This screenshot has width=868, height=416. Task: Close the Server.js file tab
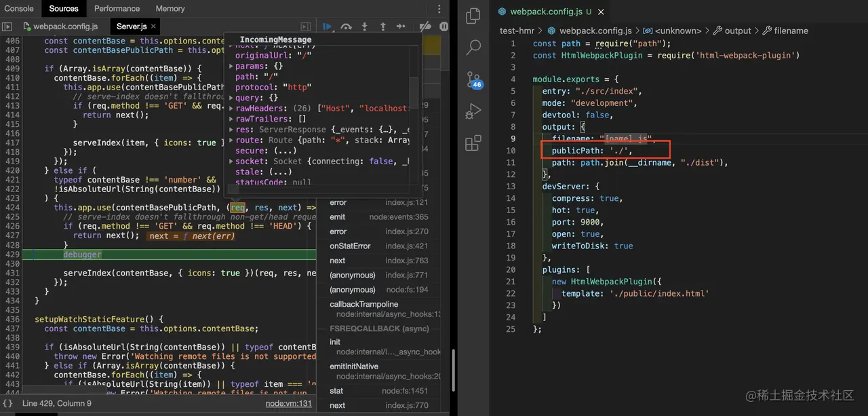pos(154,26)
